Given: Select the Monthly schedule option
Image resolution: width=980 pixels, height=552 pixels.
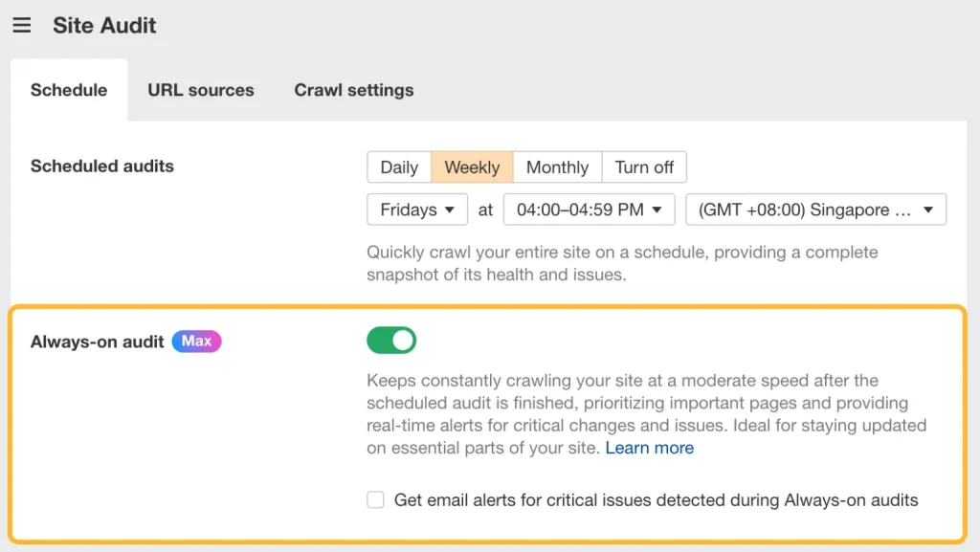Looking at the screenshot, I should pyautogui.click(x=558, y=166).
